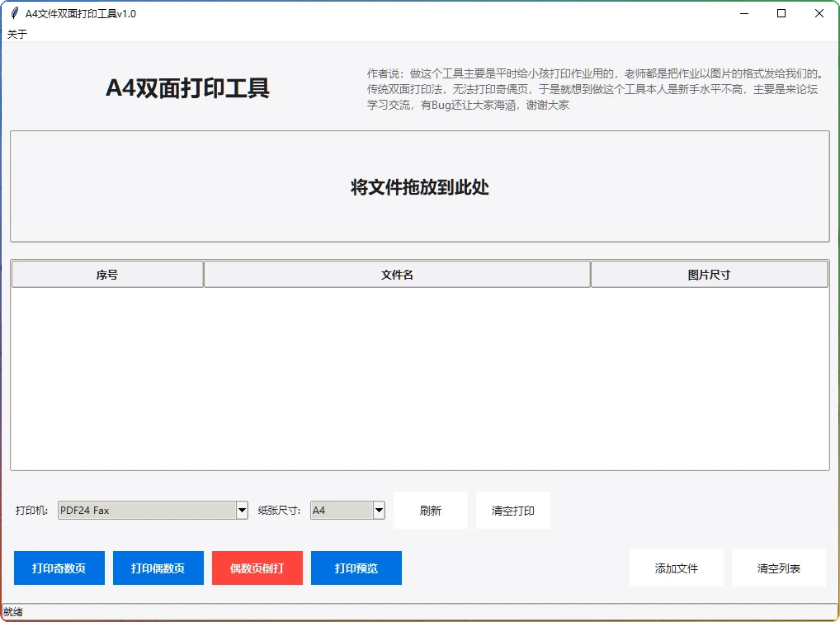Open the 纸张尺寸 paper size dropdown

tap(379, 510)
